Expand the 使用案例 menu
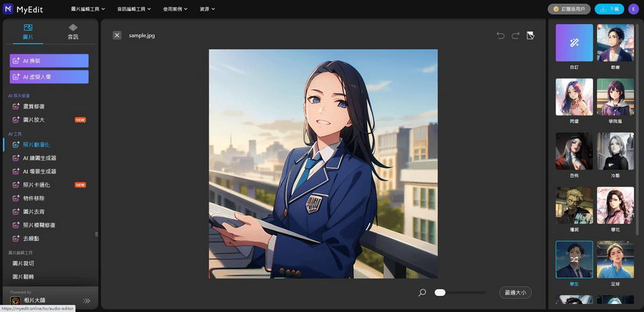The height and width of the screenshot is (312, 644). pos(175,9)
